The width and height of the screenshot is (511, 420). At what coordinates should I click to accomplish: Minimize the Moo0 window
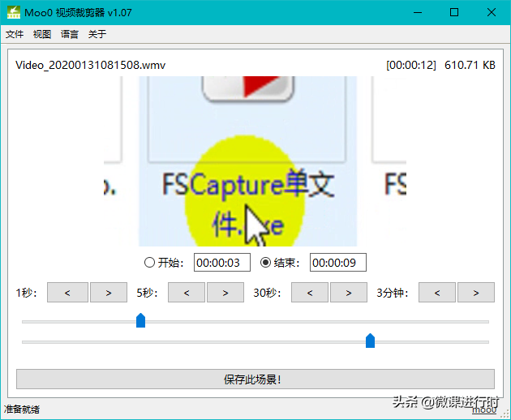[418, 12]
